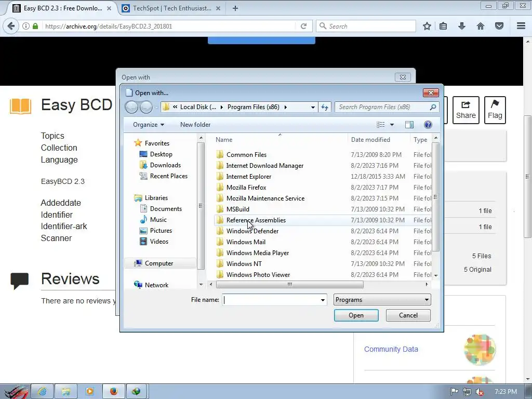The height and width of the screenshot is (399, 532).
Task: Open Windows Media Player from the taskbar
Action: click(90, 392)
